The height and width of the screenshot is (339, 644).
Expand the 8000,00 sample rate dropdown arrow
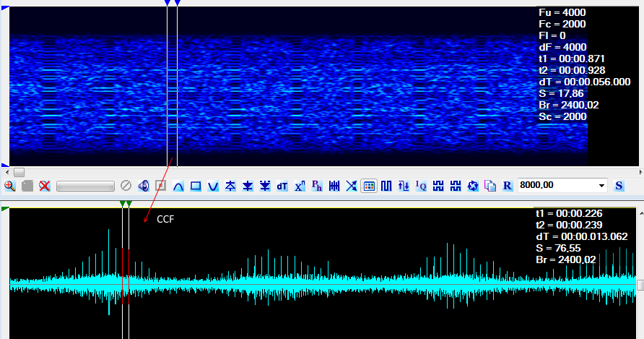click(x=601, y=186)
